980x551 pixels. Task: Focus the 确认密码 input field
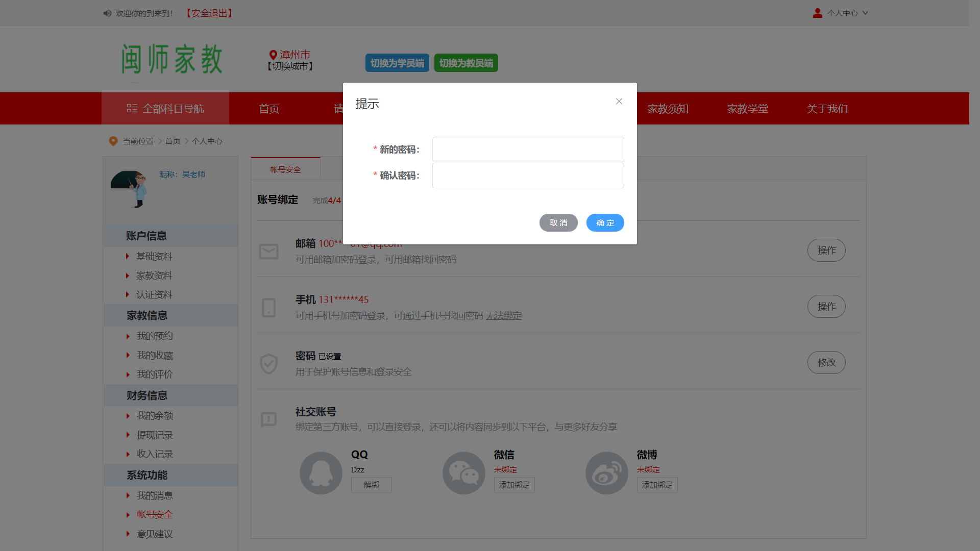tap(528, 176)
